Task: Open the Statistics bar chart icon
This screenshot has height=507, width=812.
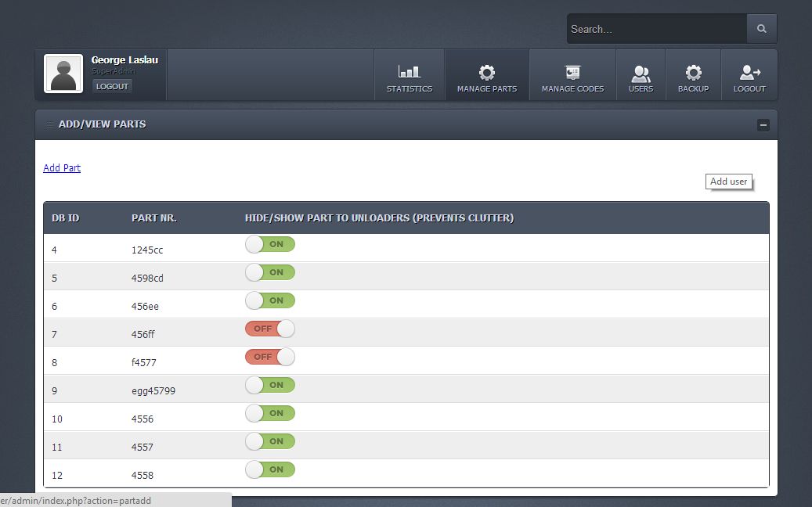Action: pos(409,72)
